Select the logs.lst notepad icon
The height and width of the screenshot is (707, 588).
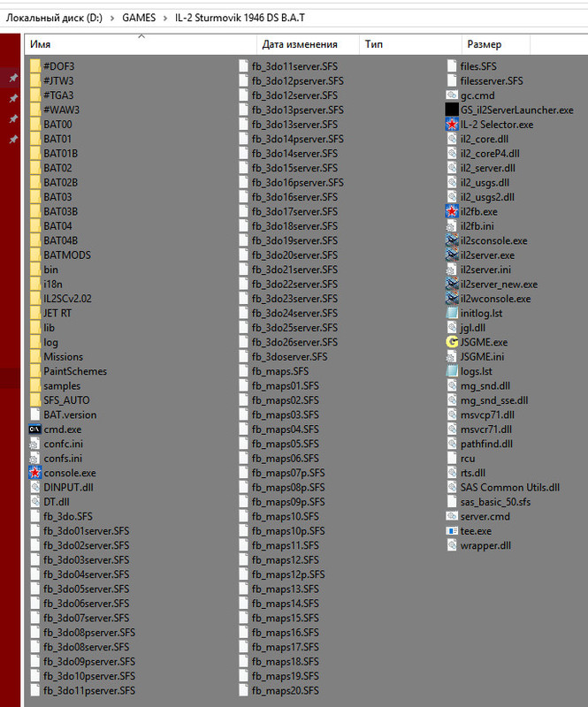pos(452,371)
